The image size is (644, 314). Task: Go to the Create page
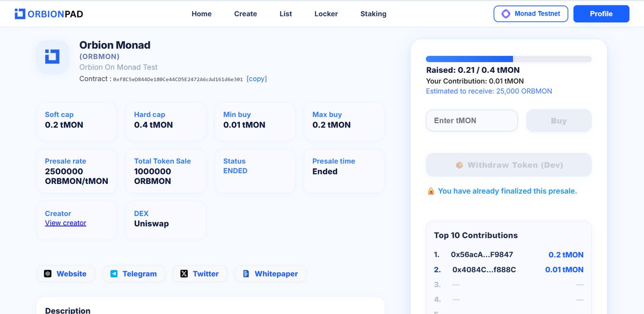[x=245, y=14]
